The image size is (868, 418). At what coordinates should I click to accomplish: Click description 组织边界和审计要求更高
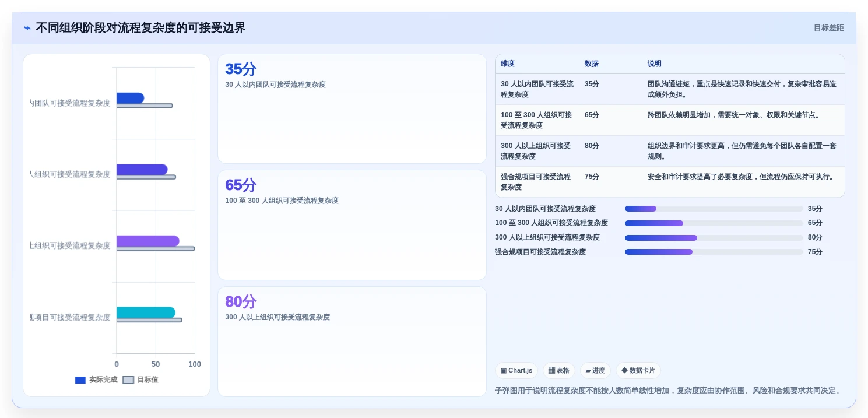click(x=742, y=151)
